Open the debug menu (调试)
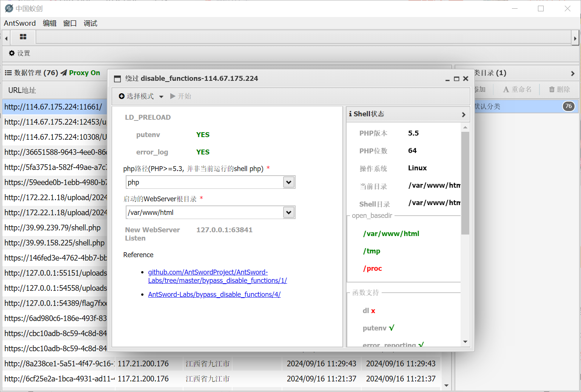The height and width of the screenshot is (392, 581). point(90,23)
